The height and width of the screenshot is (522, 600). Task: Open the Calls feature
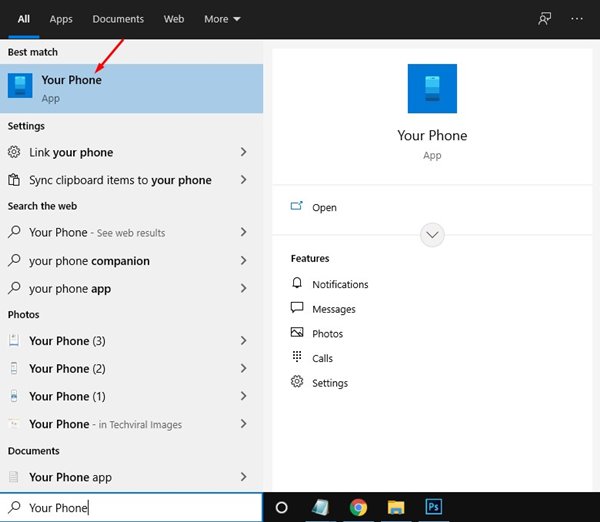(x=322, y=358)
